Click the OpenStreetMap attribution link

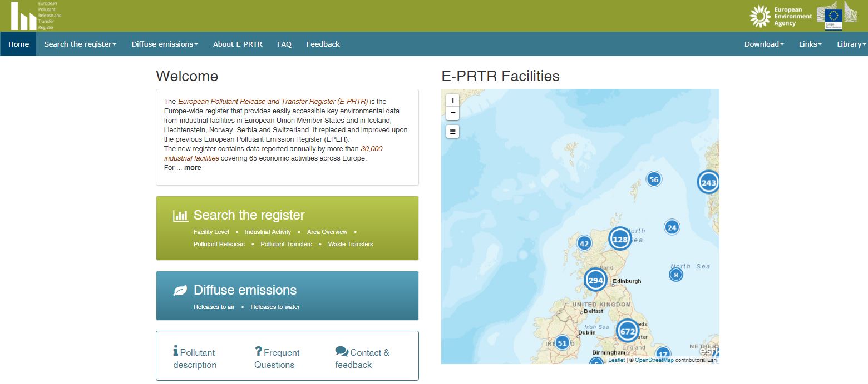(654, 360)
